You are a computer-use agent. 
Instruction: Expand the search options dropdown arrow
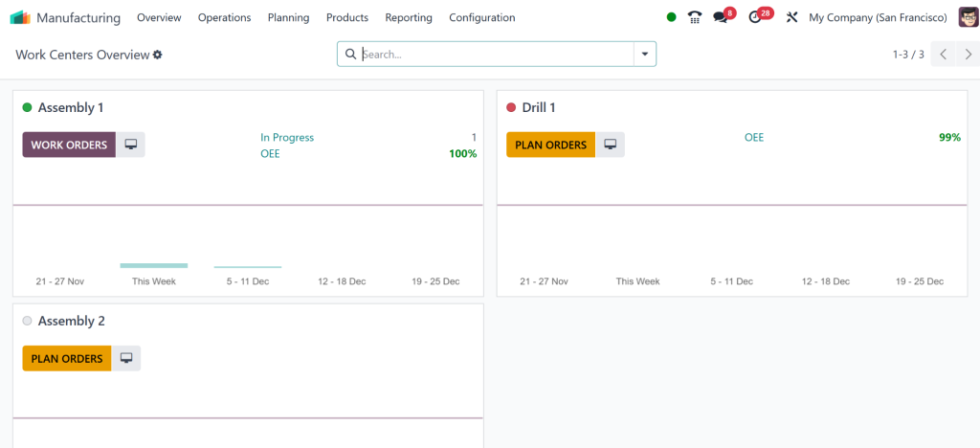[645, 55]
